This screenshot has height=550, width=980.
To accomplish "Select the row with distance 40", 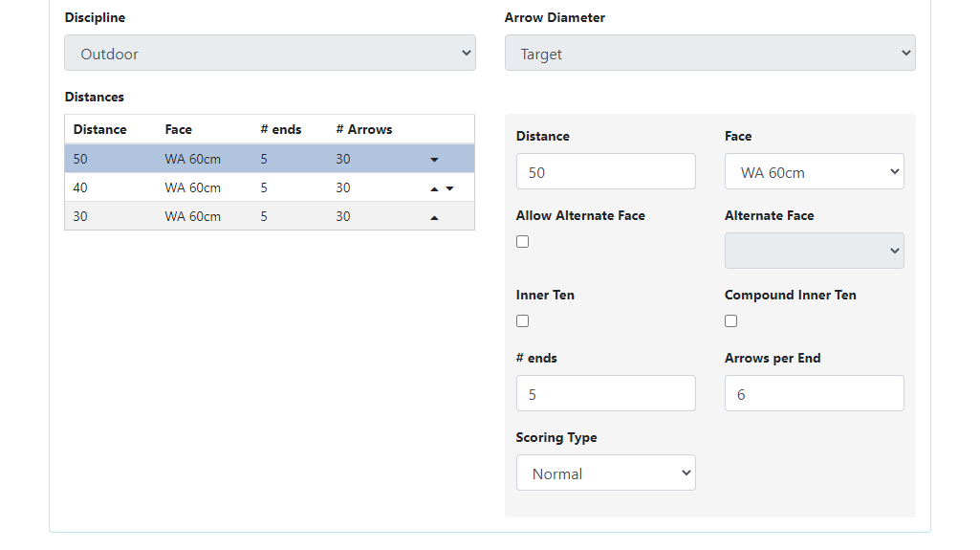I will 270,187.
